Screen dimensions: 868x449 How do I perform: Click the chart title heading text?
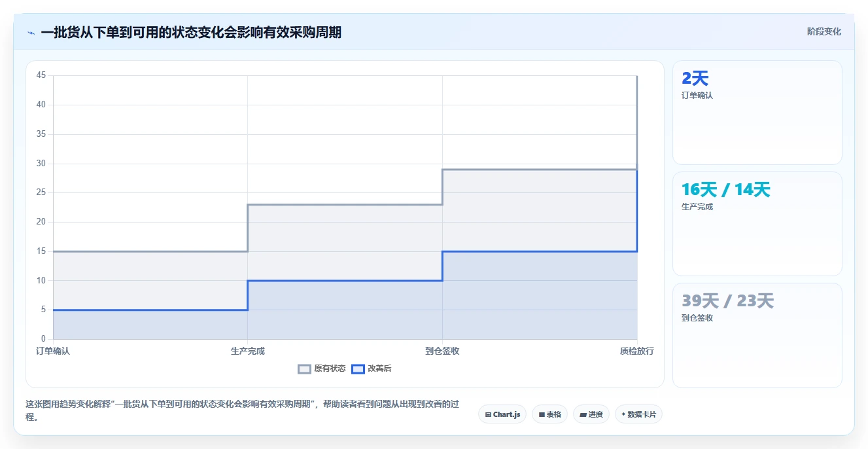click(x=191, y=32)
